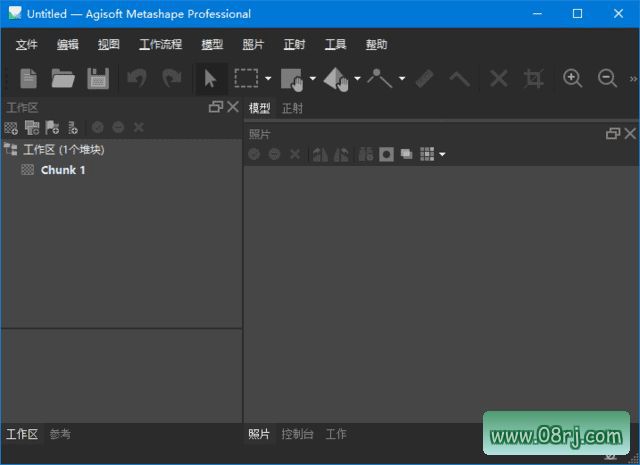The height and width of the screenshot is (465, 640).
Task: Expand the draw polyline tool dropdown arrow
Action: (x=402, y=78)
